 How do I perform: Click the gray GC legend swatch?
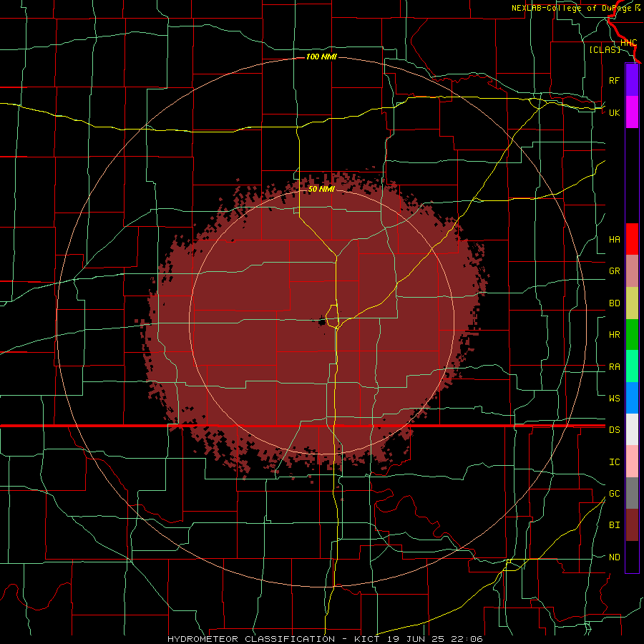[632, 493]
